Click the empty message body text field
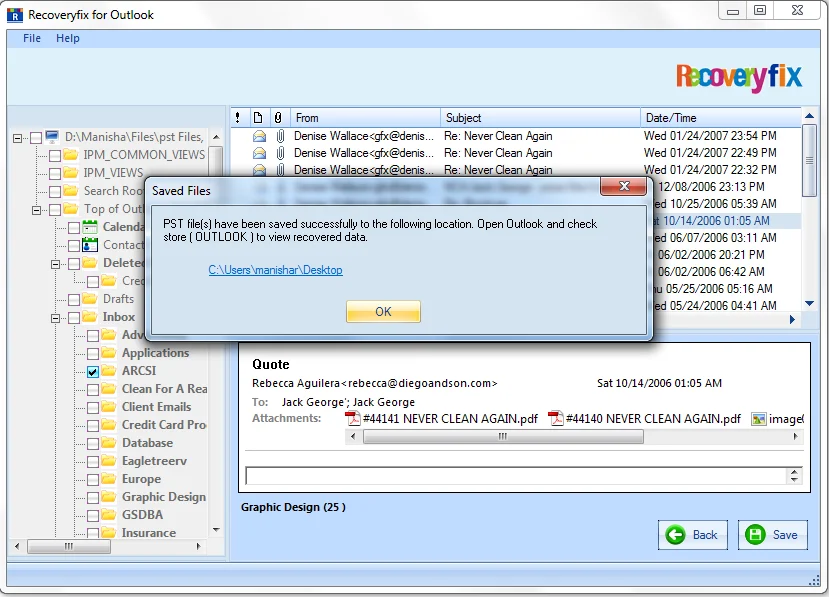829x597 pixels. click(x=517, y=476)
